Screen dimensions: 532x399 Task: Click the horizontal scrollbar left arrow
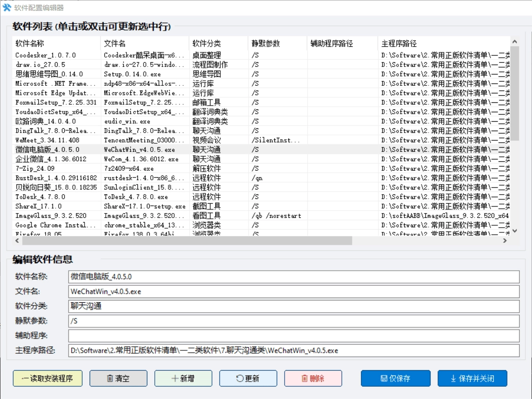tap(17, 241)
